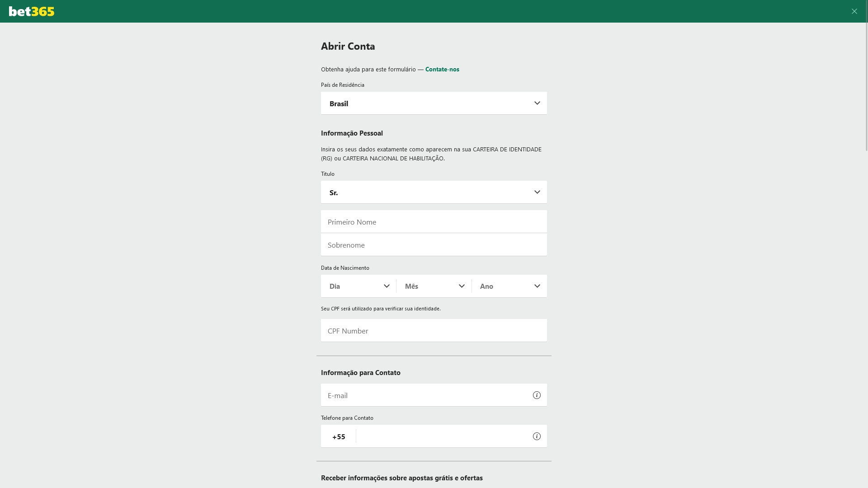
Task: Click the page vertical scrollbar
Action: click(866, 86)
